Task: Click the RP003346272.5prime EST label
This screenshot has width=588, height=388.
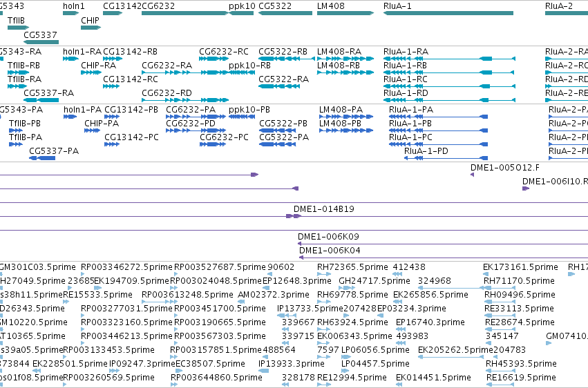Action: (126, 267)
